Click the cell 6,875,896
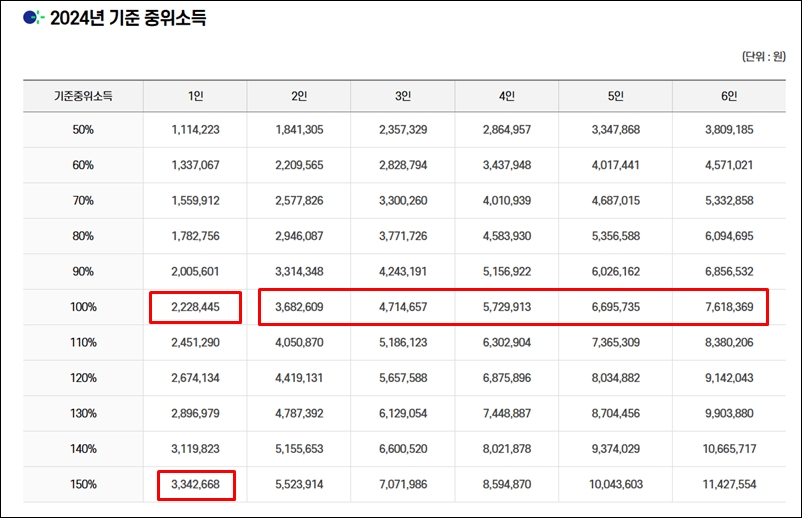The height and width of the screenshot is (518, 802). point(507,378)
